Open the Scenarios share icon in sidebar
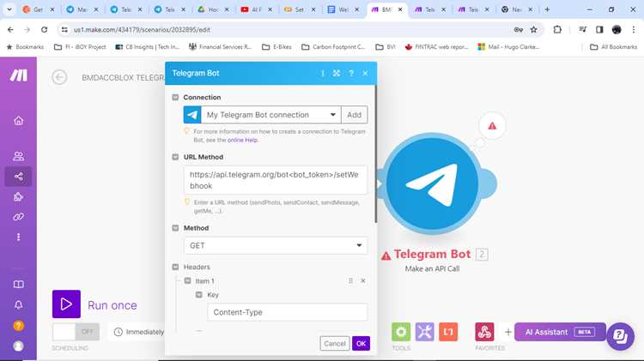 tap(19, 177)
